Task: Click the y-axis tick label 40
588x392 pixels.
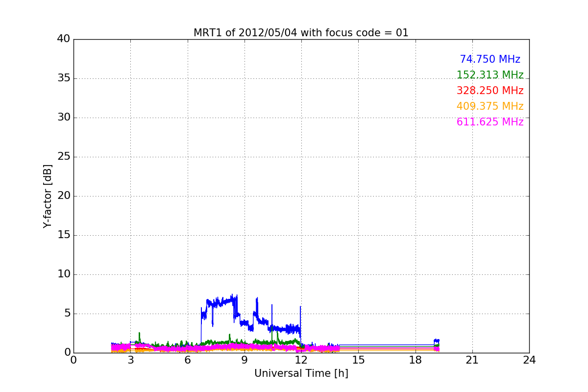Action: (64, 39)
